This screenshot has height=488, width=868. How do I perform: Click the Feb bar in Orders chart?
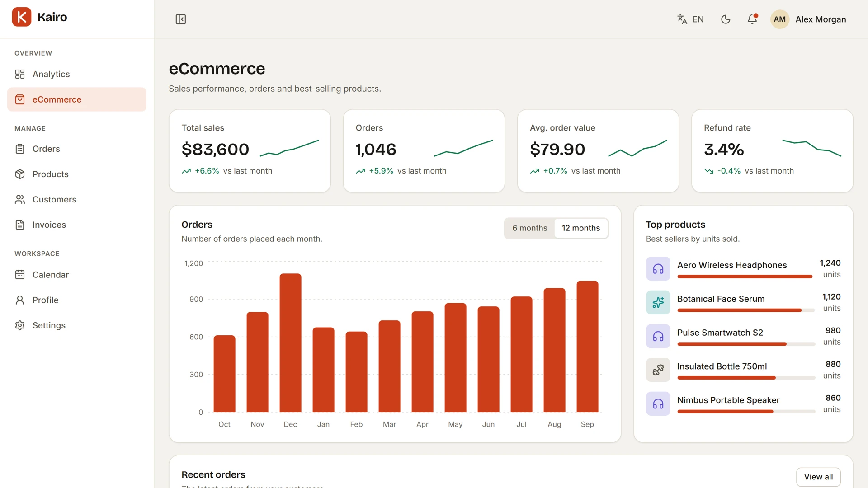356,372
